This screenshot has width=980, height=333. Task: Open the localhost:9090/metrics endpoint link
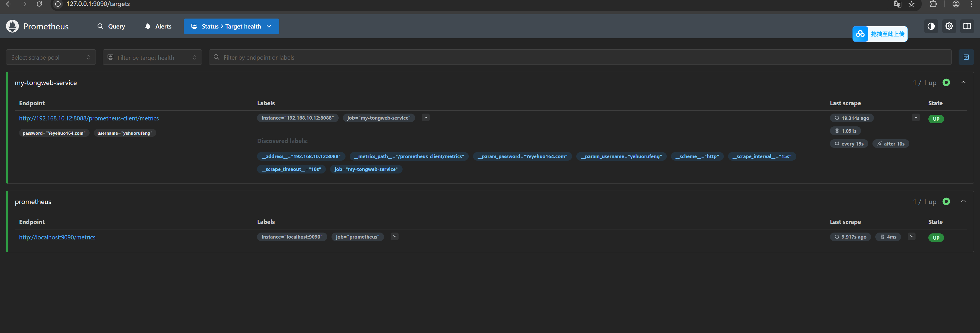point(57,237)
